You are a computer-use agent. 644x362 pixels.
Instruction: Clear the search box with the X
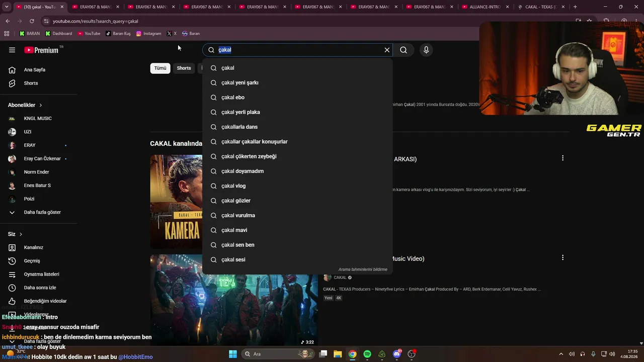(387, 50)
